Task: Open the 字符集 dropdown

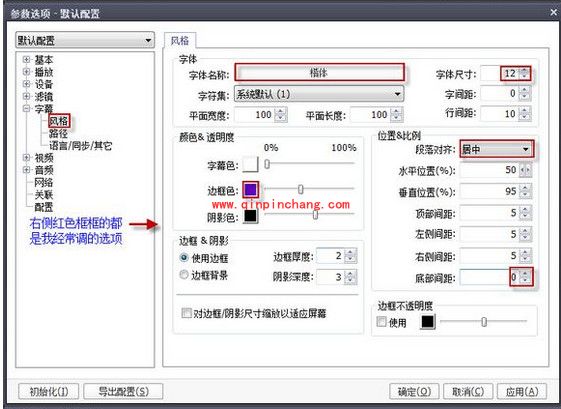Action: tap(319, 94)
